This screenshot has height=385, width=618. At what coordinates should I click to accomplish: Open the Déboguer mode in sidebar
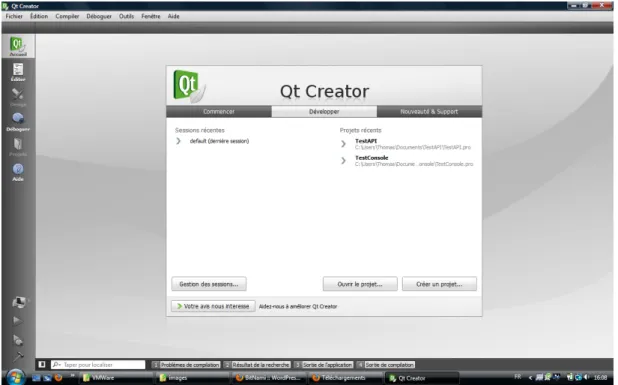point(18,122)
